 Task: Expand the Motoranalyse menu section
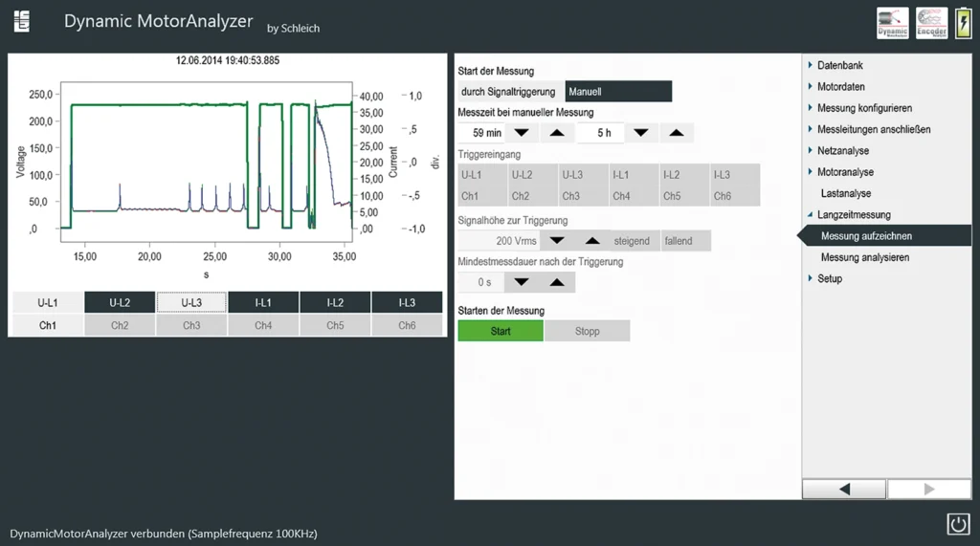point(844,172)
